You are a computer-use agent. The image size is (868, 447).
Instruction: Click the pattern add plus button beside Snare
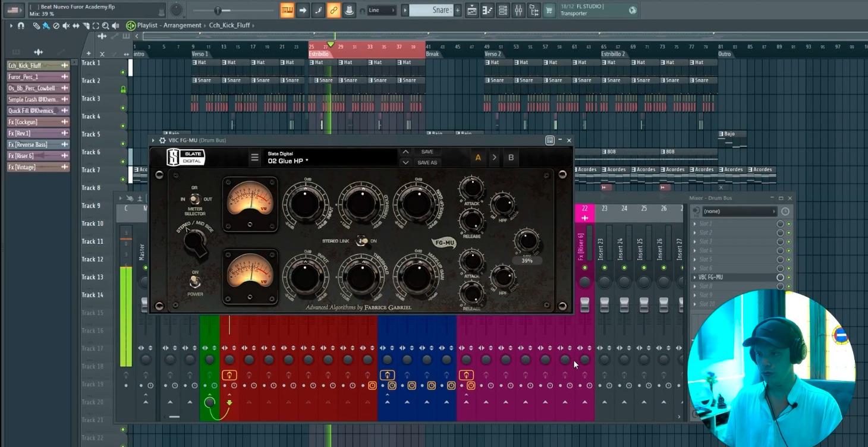[458, 10]
